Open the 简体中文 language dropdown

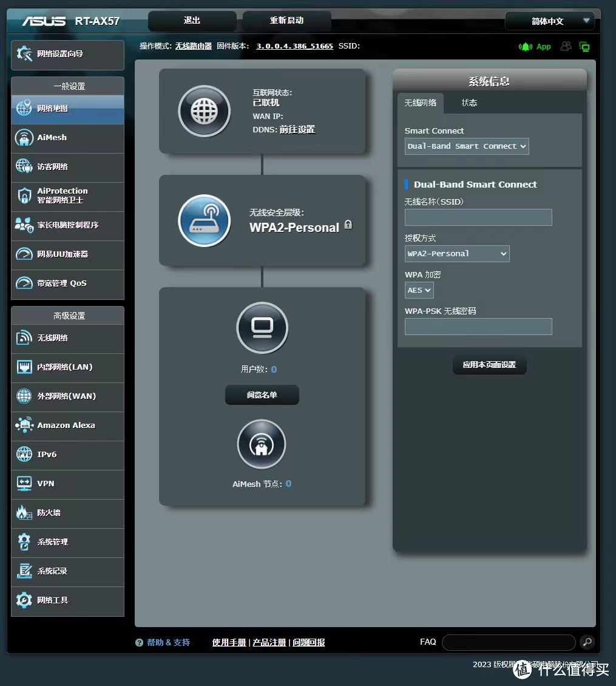(x=549, y=21)
